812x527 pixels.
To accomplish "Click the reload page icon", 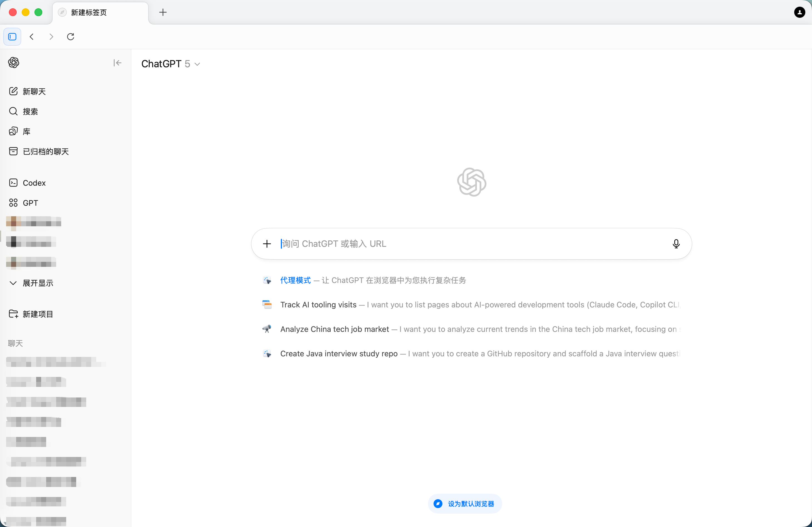I will 71,36.
